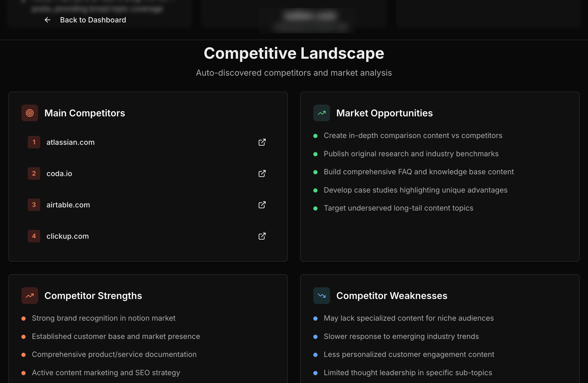Viewport: 588px width, 383px height.
Task: Click 'Slower response to emerging industry trends' item
Action: tap(401, 336)
